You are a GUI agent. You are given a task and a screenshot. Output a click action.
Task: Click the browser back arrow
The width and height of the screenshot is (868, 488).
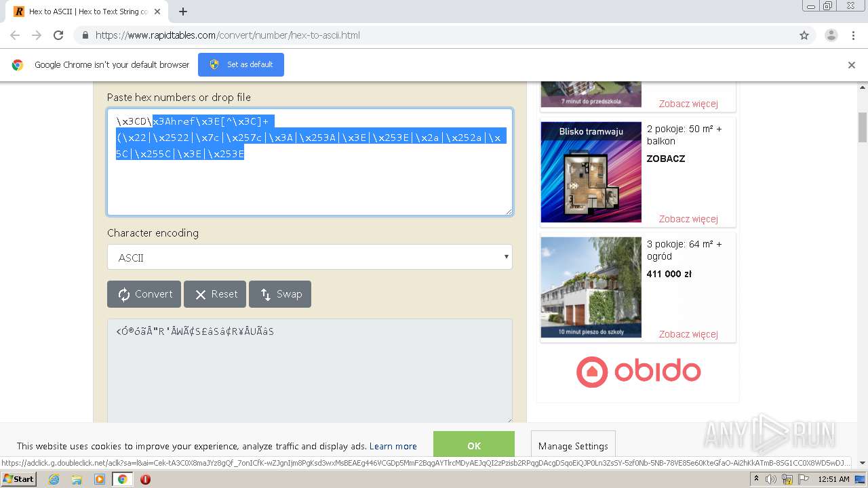tap(15, 35)
